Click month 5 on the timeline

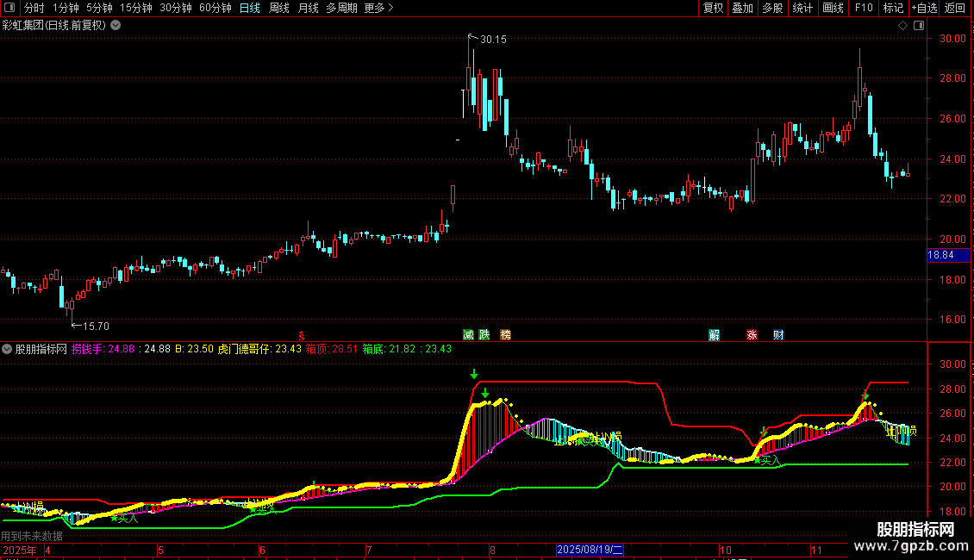[x=161, y=550]
